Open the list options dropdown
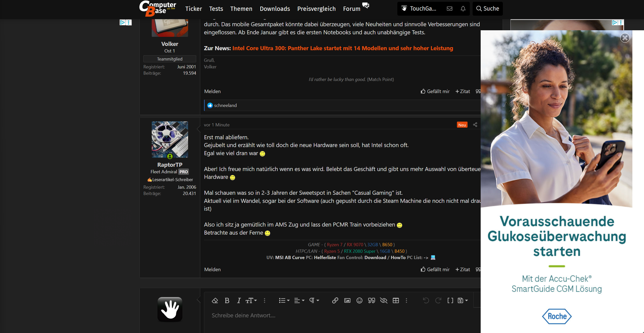The image size is (644, 333). pos(284,300)
